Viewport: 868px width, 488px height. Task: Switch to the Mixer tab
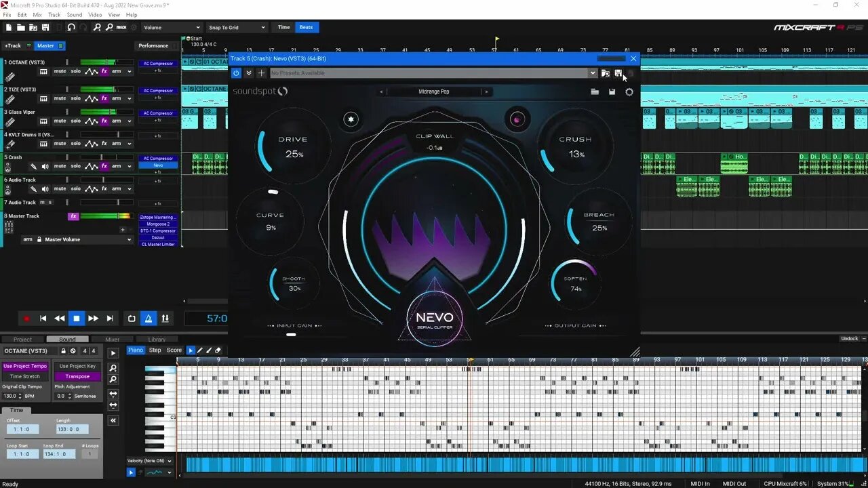tap(112, 340)
